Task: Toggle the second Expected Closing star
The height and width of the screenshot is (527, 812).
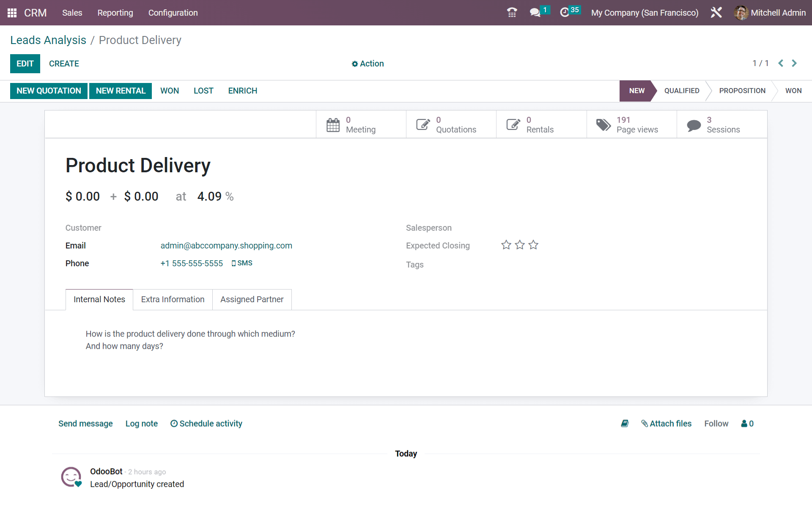Action: click(x=520, y=245)
